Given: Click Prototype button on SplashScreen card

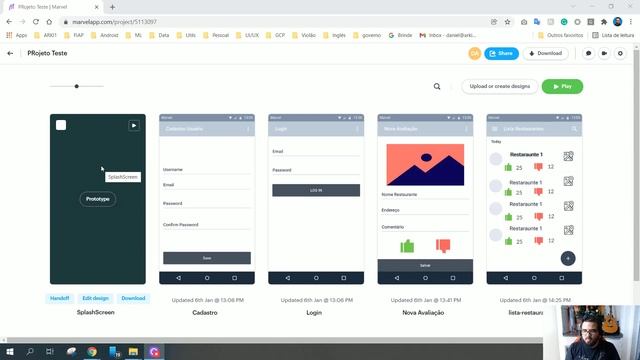Looking at the screenshot, I should 98,199.
